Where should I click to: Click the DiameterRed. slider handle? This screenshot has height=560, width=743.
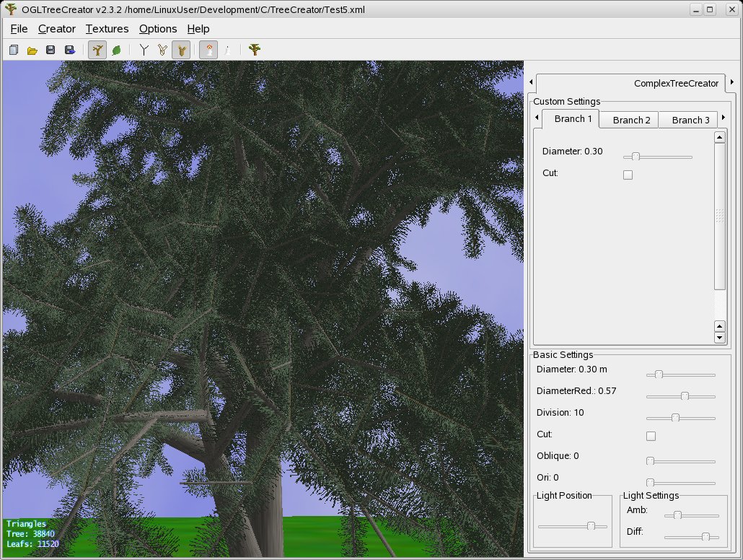pyautogui.click(x=685, y=396)
